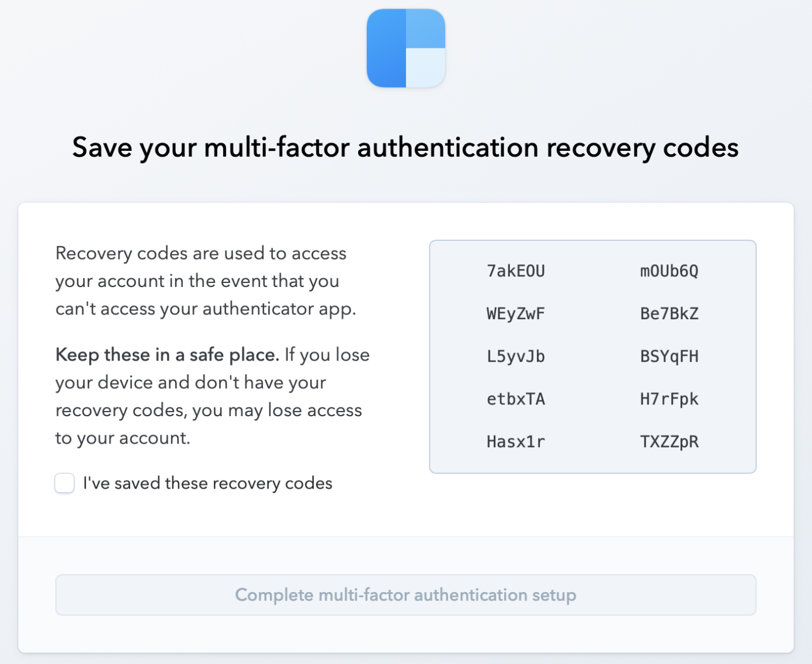Select recovery code H7rFpk
This screenshot has width=812, height=664.
coord(669,399)
